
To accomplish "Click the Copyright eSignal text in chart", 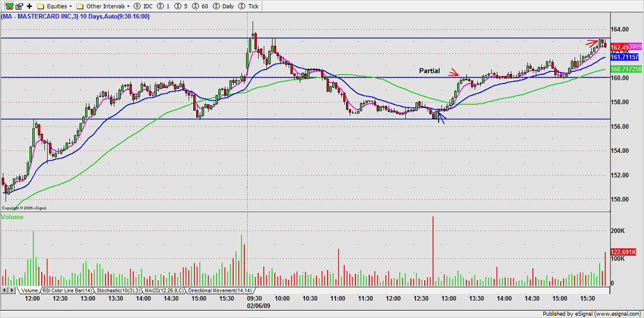I will coord(25,208).
